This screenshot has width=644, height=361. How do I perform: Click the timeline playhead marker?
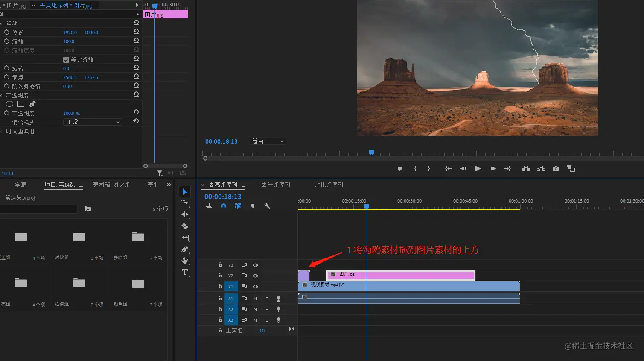pyautogui.click(x=367, y=207)
